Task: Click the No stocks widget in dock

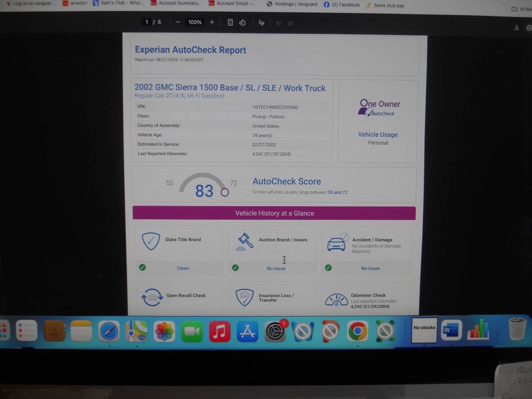Action: tap(424, 330)
